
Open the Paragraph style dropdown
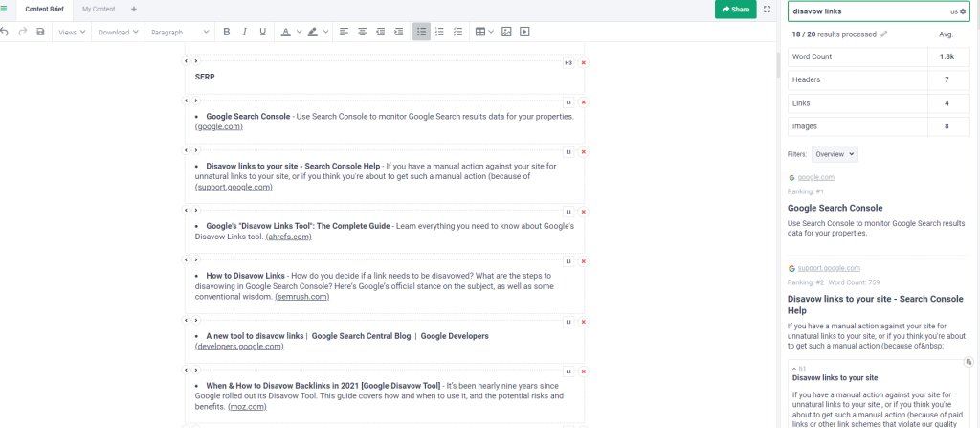coord(180,32)
